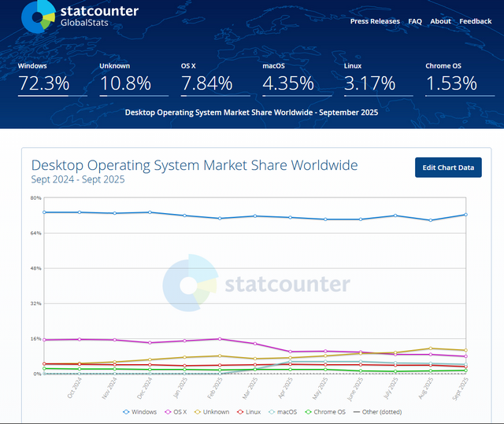Open the Feedback link
504x424 pixels.
tap(475, 21)
